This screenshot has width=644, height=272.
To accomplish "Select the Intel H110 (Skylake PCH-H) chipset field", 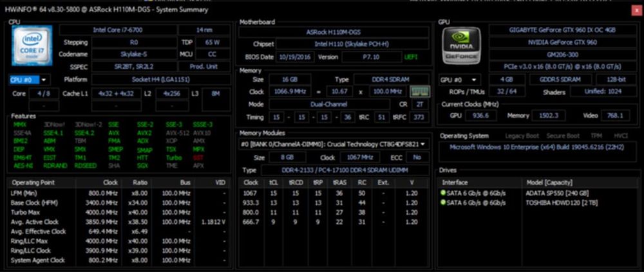I will click(352, 44).
